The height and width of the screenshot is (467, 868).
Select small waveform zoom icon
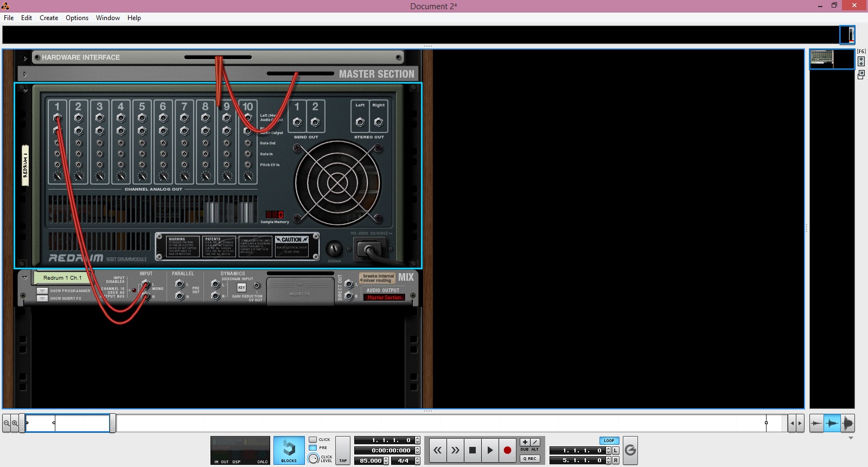pos(816,423)
